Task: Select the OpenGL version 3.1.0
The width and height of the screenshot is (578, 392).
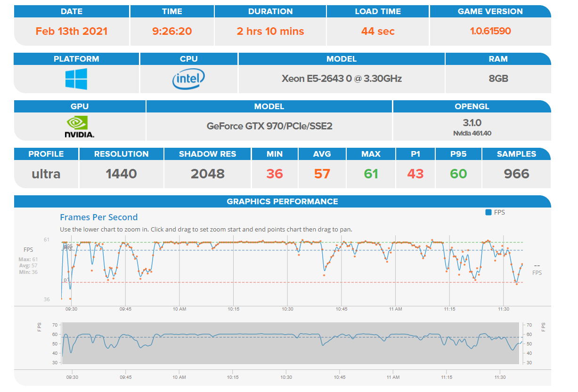Action: tap(472, 123)
